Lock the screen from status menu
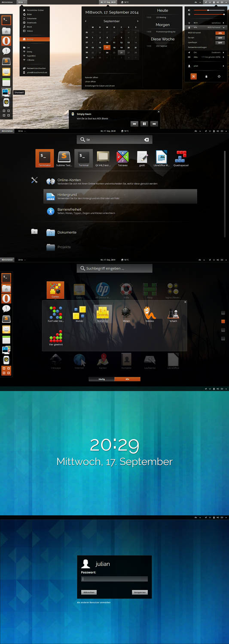Viewport: 229px width, 644px height. tap(206, 76)
